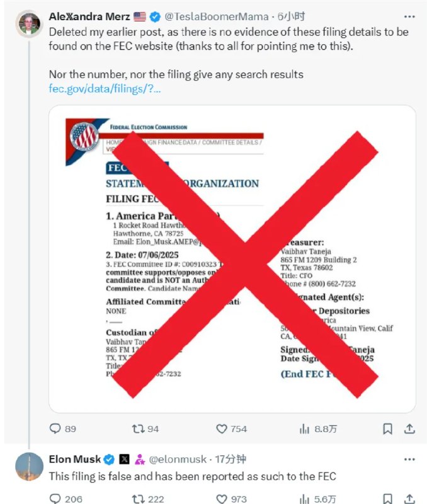Viewport: 427px width, 504px height.
Task: Click the X affiliation badge beside Elon Musk
Action: pyautogui.click(x=124, y=460)
